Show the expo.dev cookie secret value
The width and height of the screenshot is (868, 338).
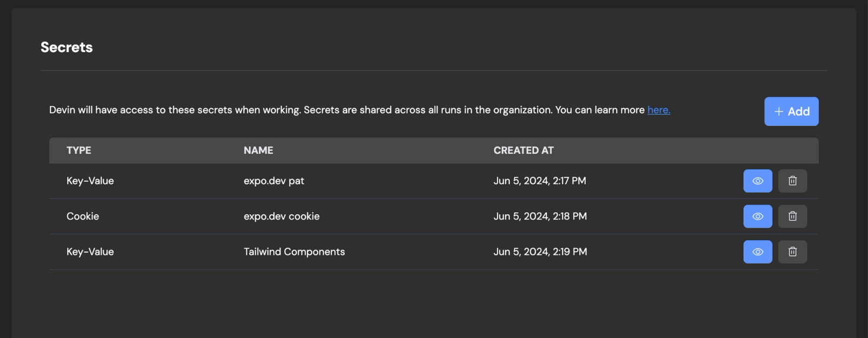[757, 216]
